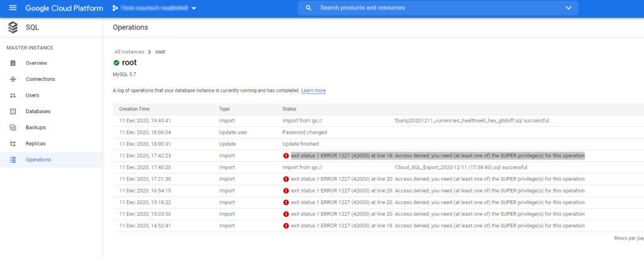Select the 19:45:41 creation time cell
This screenshot has height=258, width=644.
(x=145, y=121)
